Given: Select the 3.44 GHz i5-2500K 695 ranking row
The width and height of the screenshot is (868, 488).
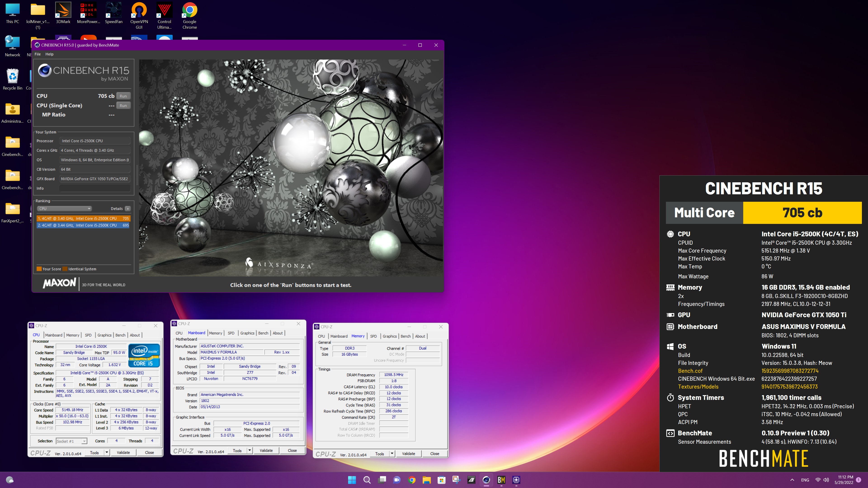Looking at the screenshot, I should [x=83, y=225].
